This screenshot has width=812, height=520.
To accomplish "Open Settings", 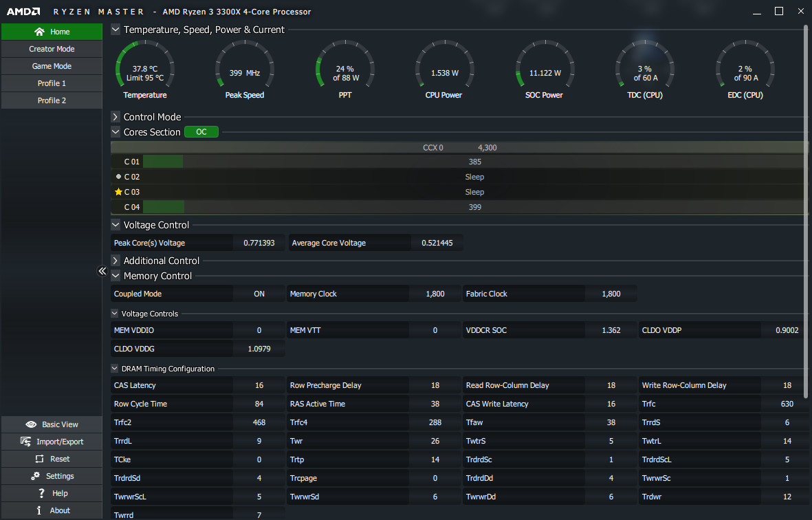I will [x=52, y=476].
